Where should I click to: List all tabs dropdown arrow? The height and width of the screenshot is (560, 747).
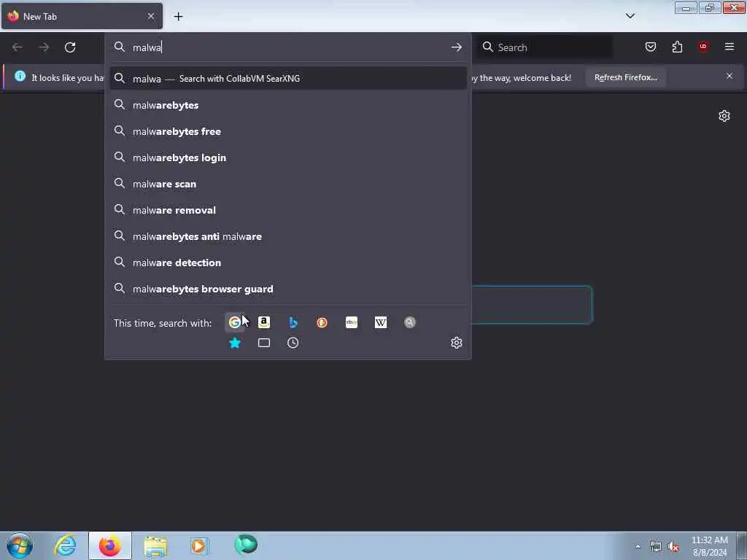point(630,16)
